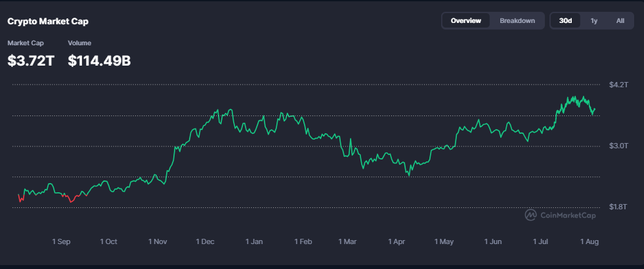Click the Crypto Market Cap title
This screenshot has width=644, height=269.
48,22
